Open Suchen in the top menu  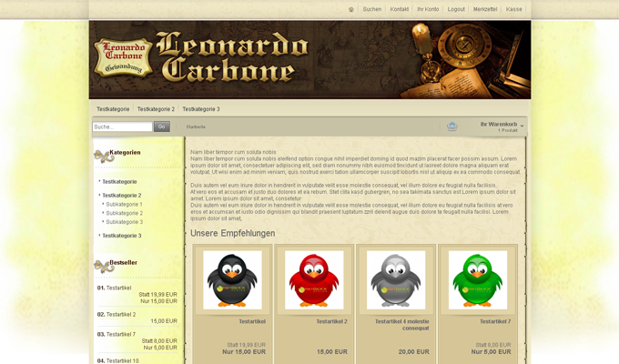coord(372,9)
